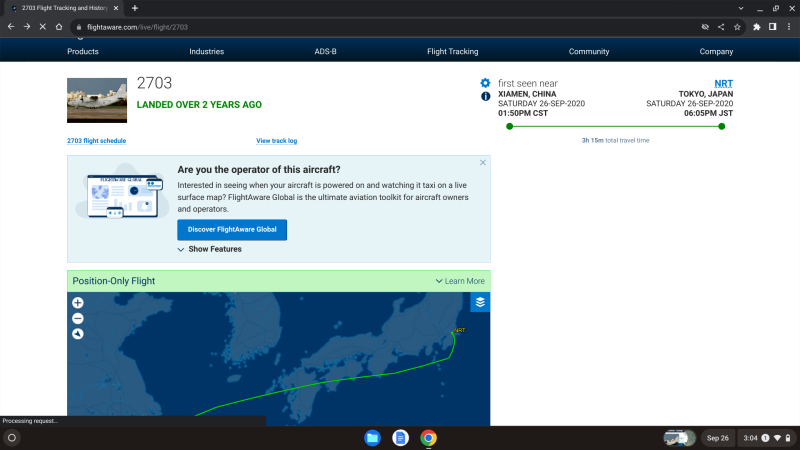This screenshot has width=800, height=450.
Task: Open the Sep 26 calendar date
Action: coord(717,438)
